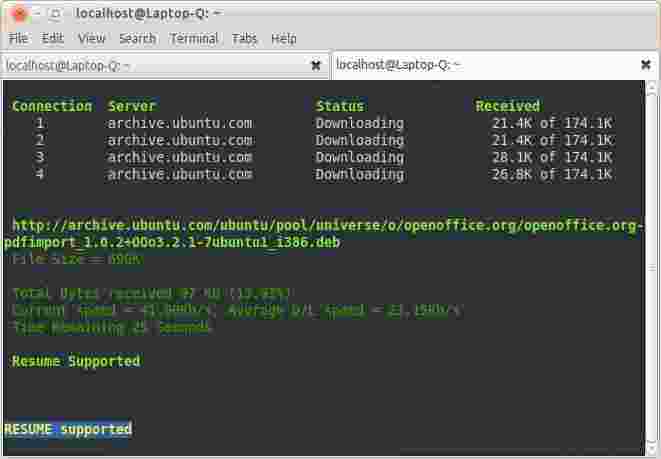661x459 pixels.
Task: Select the second localhost@Laptop-Q tab
Action: coord(495,65)
